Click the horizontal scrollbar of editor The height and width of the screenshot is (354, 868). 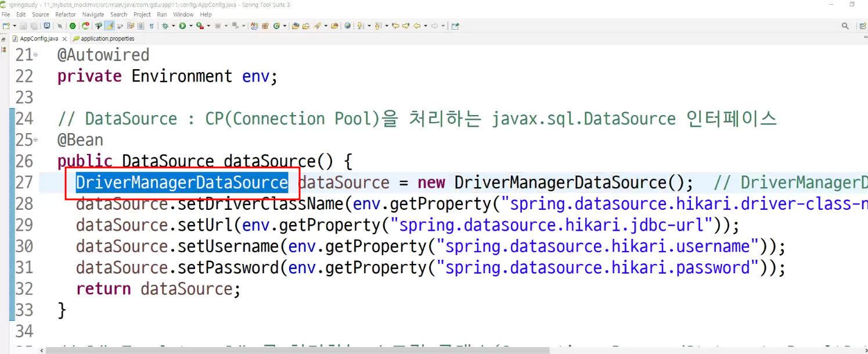(297, 351)
